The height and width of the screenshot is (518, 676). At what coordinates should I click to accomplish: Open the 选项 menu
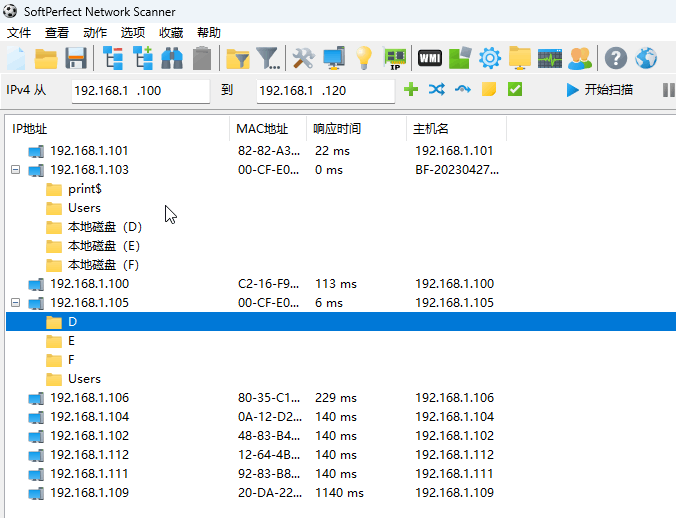(x=133, y=33)
